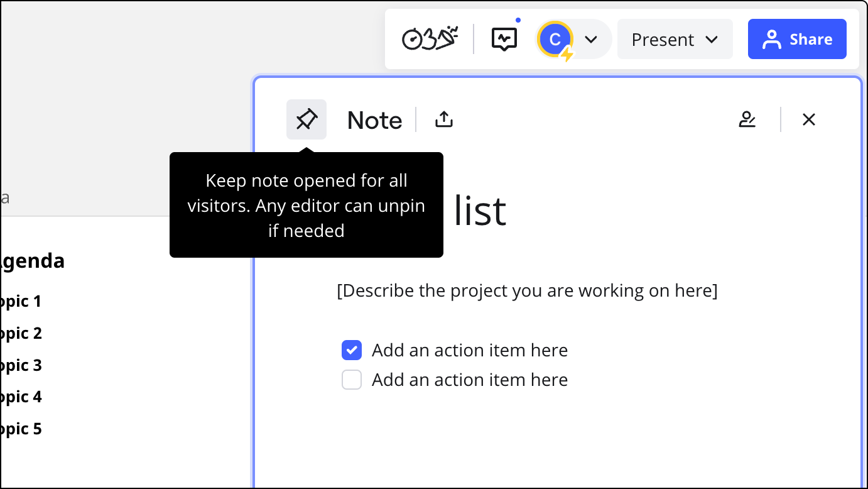Select the Topic 4 agenda line

tap(21, 397)
